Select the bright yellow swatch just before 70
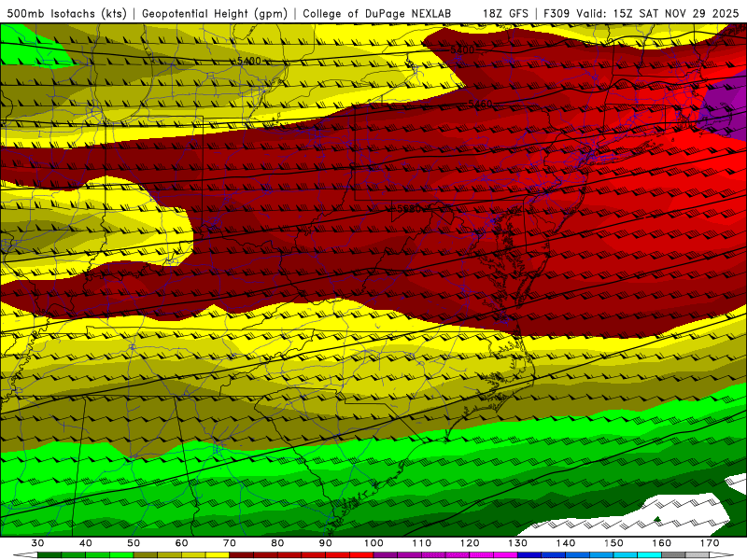Screen dimensions: 747x560 [x=218, y=555]
